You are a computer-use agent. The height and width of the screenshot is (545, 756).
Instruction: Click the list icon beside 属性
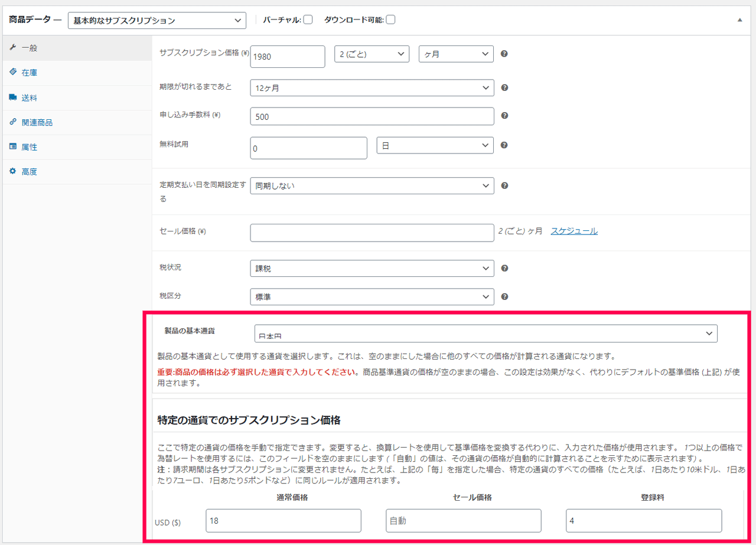click(13, 146)
